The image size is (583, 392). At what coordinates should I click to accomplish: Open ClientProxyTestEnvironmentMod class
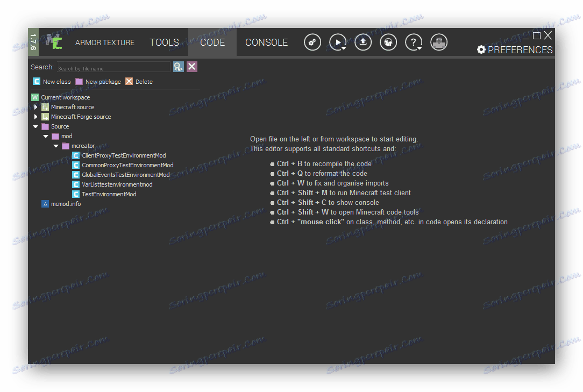click(x=124, y=155)
